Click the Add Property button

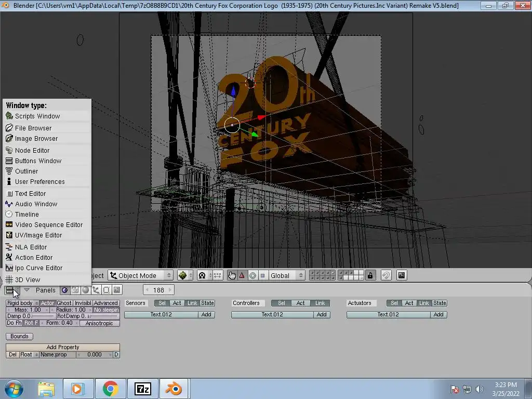click(x=63, y=347)
